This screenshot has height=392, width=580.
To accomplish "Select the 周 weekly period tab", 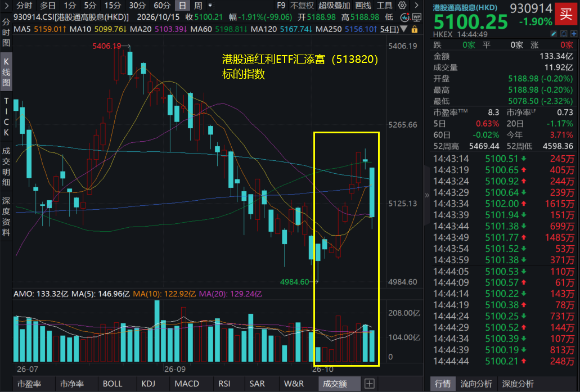I will (x=198, y=6).
